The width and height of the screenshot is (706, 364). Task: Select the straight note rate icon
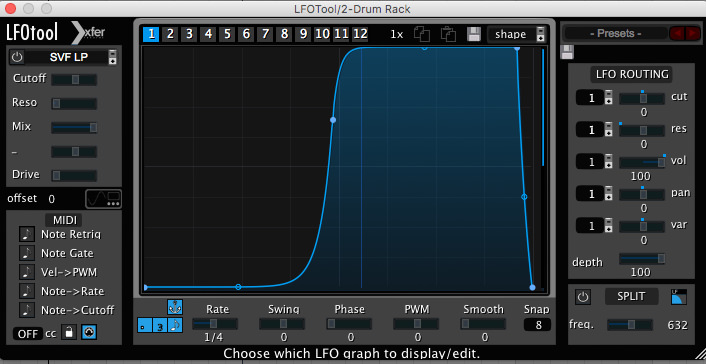(x=175, y=325)
